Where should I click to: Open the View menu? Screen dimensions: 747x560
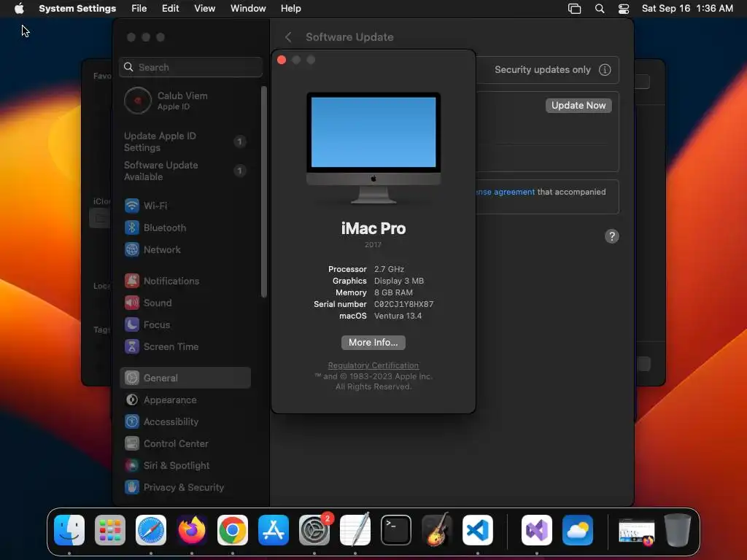204,9
